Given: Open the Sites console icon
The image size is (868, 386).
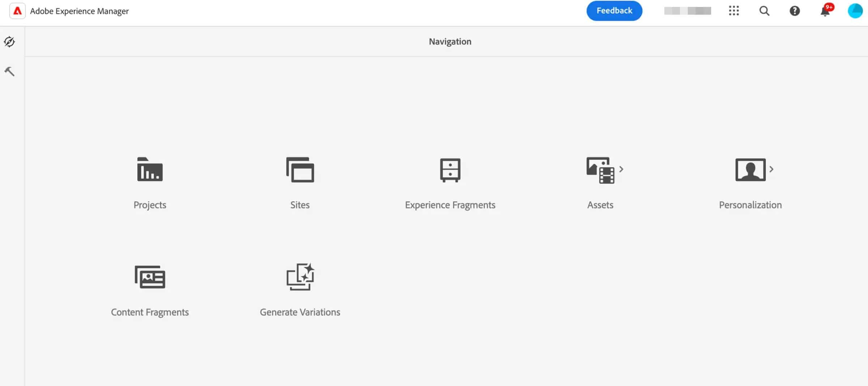Looking at the screenshot, I should 300,169.
